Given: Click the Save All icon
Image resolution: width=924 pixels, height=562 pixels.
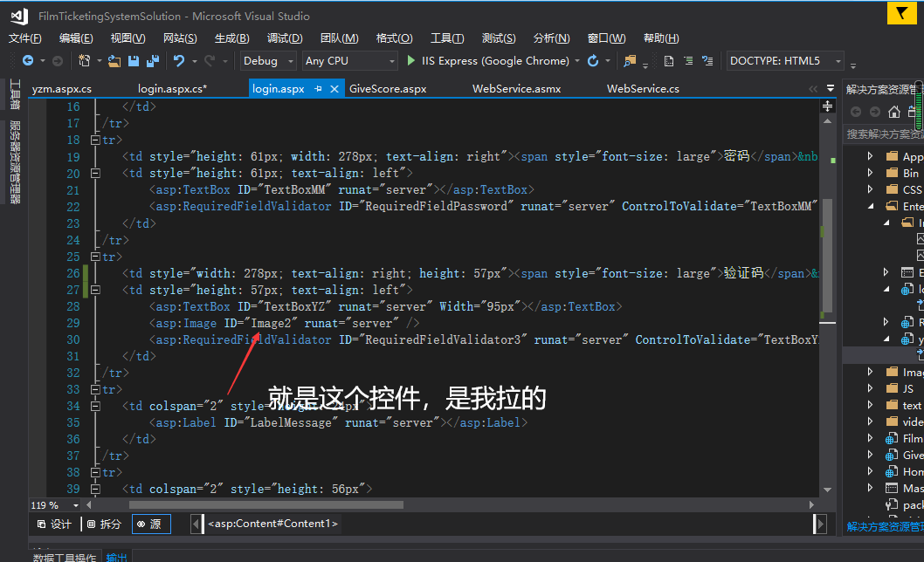Looking at the screenshot, I should pos(153,61).
